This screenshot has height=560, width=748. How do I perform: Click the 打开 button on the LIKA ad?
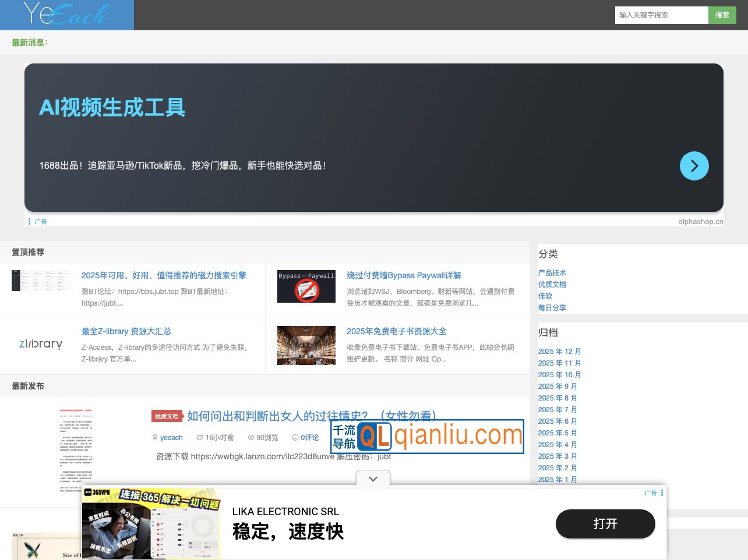click(605, 524)
